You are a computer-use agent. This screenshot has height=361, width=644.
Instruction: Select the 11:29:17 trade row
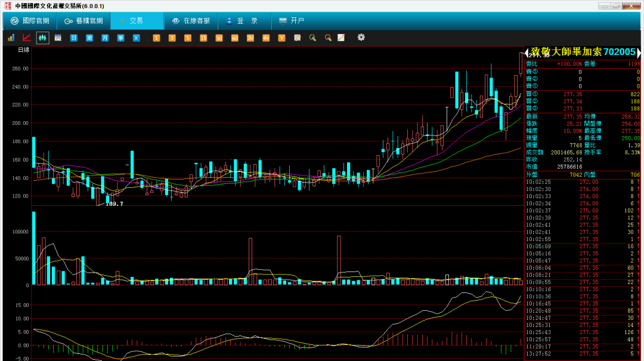coord(583,347)
